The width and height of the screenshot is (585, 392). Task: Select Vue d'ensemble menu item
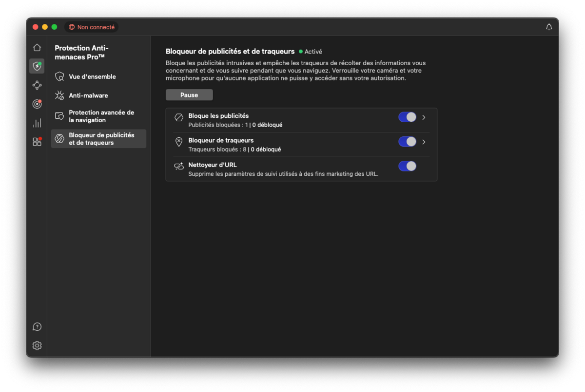(92, 77)
